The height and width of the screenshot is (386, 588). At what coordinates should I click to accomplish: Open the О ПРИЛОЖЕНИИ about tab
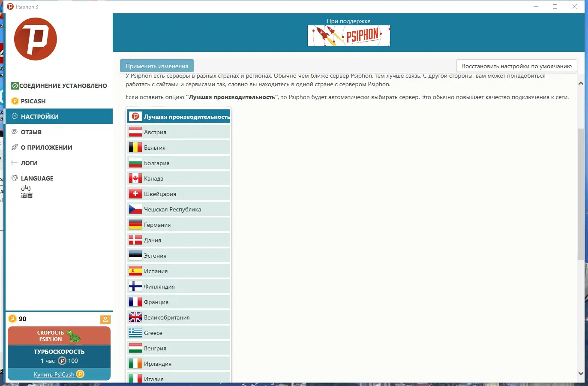point(59,148)
